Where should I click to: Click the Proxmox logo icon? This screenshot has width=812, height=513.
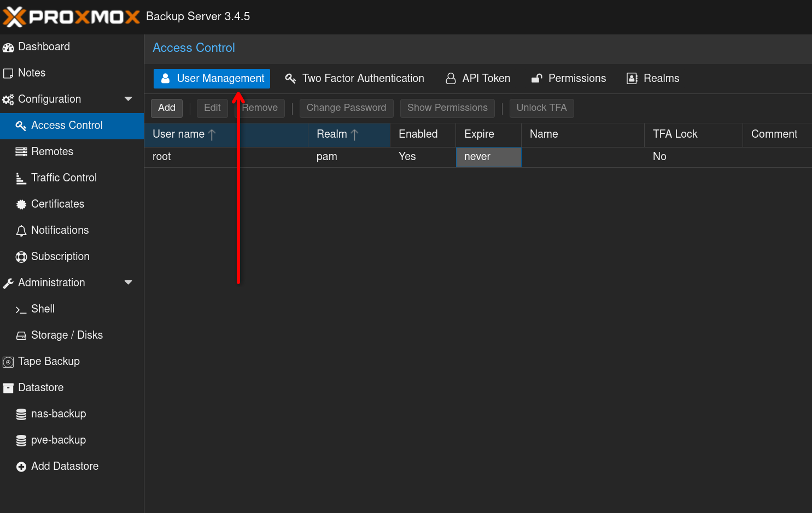point(15,16)
